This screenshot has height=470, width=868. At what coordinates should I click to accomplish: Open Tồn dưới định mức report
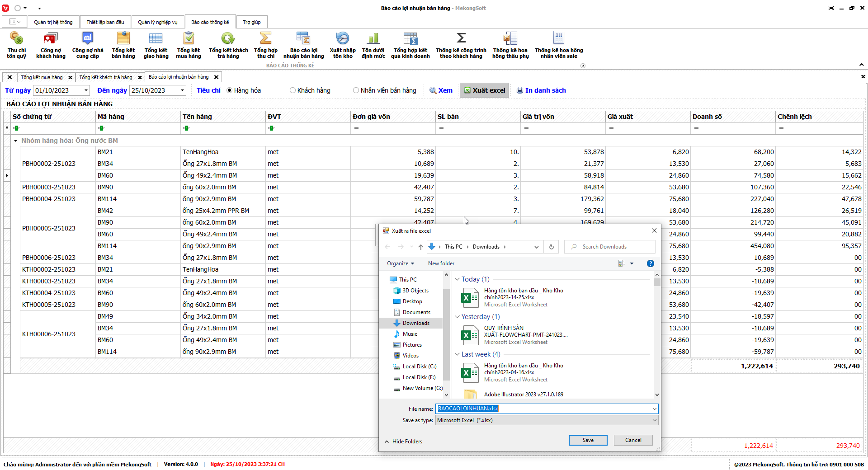[373, 45]
